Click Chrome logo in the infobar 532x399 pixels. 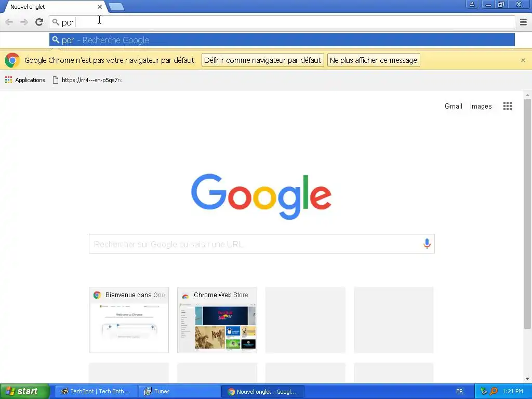[12, 60]
